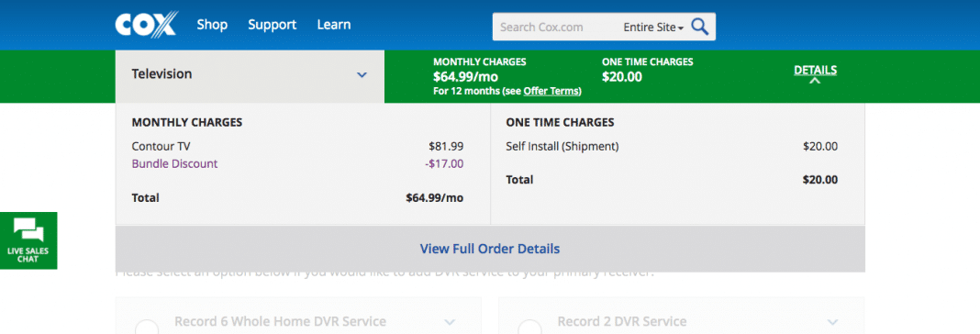Image resolution: width=980 pixels, height=334 pixels.
Task: Open the Offer Terms link
Action: (x=551, y=92)
